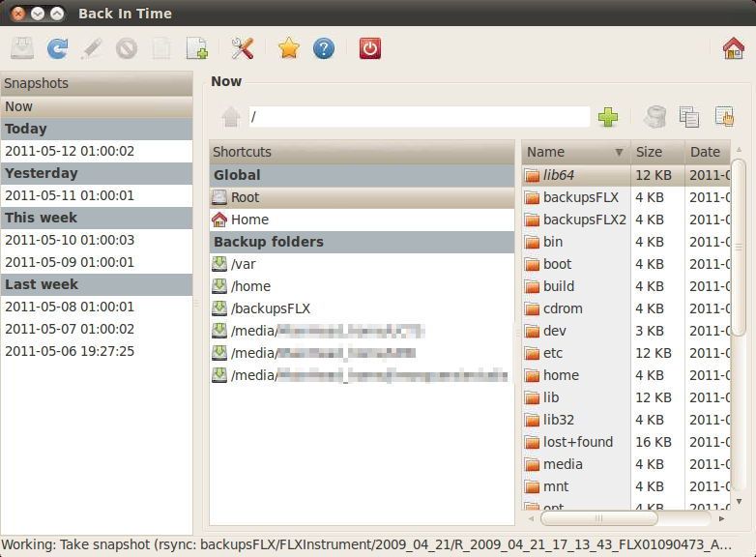Open Help with the question mark icon
Image resolution: width=756 pixels, height=557 pixels.
324,48
